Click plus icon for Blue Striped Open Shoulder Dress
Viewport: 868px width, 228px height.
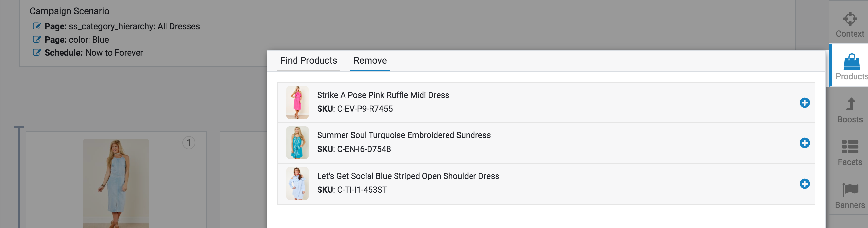[x=804, y=184]
